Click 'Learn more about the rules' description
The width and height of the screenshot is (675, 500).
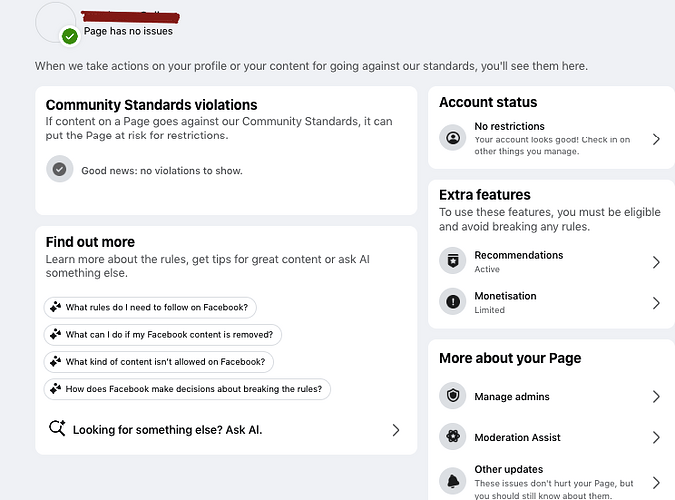coord(207,266)
